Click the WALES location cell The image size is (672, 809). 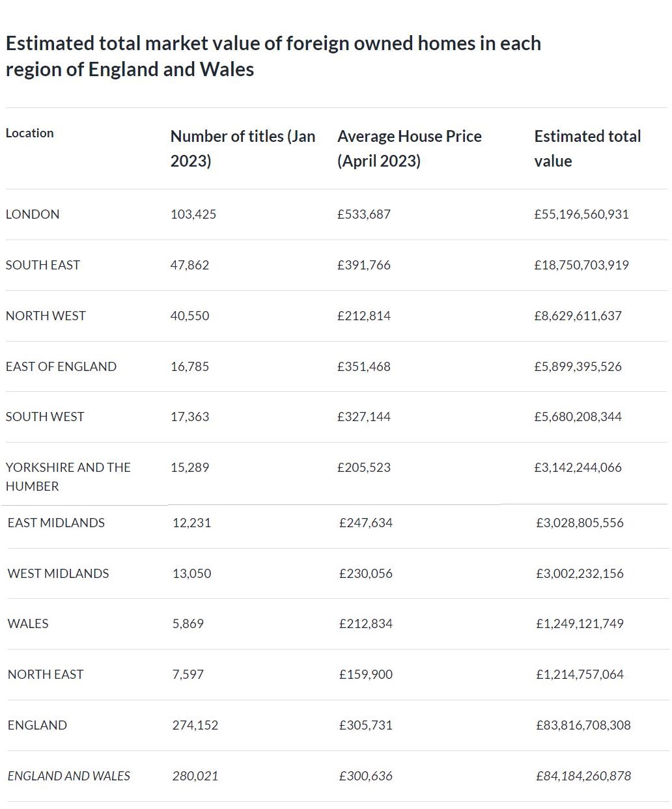click(28, 624)
